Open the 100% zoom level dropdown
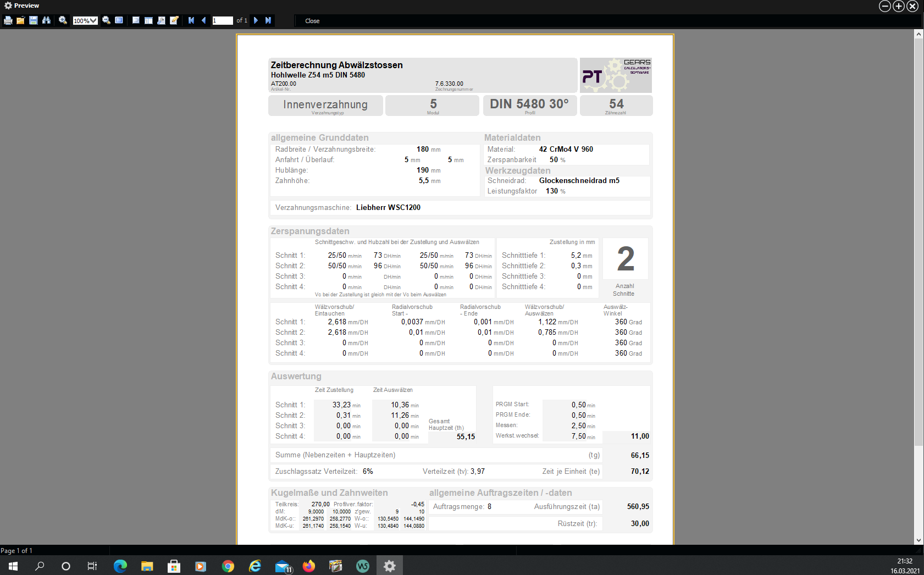The height and width of the screenshot is (575, 924). pyautogui.click(x=93, y=21)
